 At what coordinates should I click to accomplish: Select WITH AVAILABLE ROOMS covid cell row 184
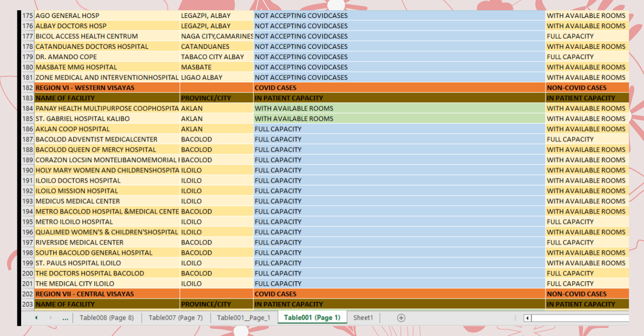coord(399,108)
